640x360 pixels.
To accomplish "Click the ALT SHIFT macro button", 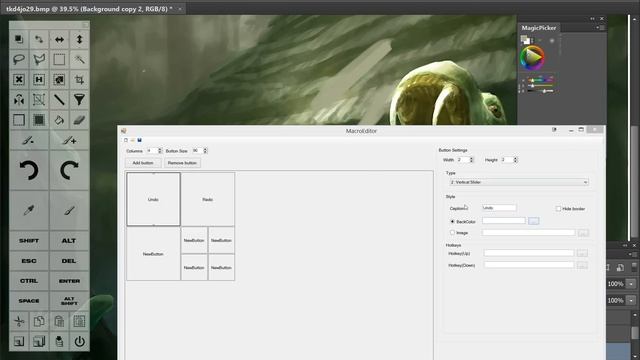I will (x=69, y=301).
